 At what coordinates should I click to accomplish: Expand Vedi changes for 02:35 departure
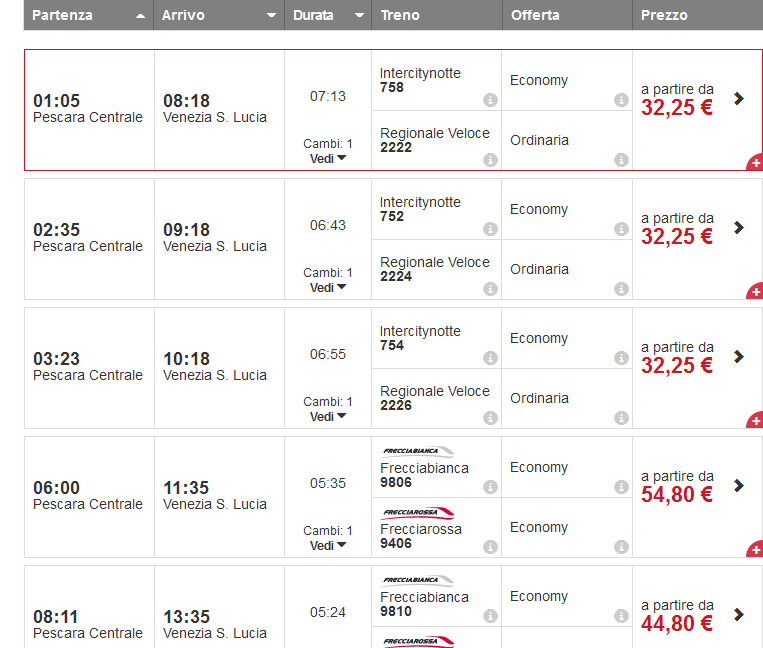[328, 287]
